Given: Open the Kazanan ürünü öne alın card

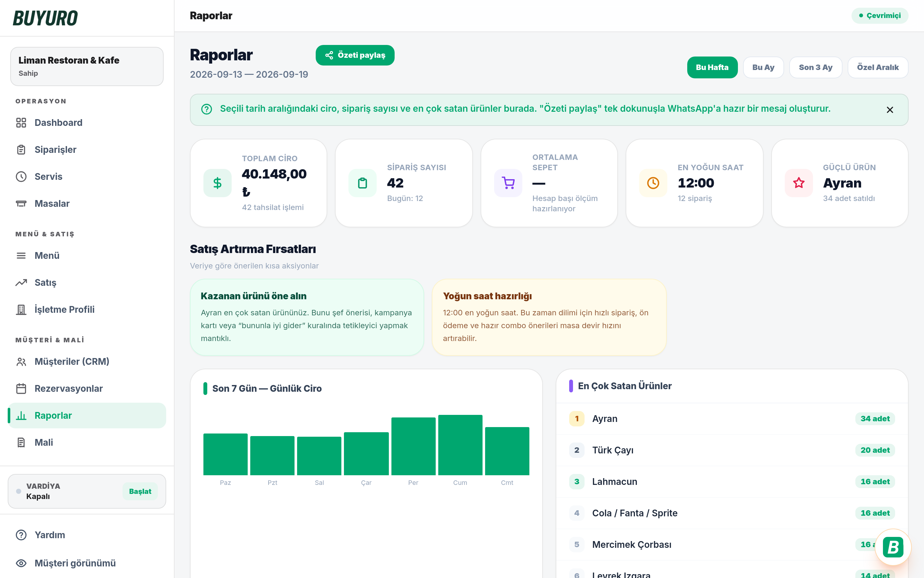Looking at the screenshot, I should pyautogui.click(x=307, y=317).
